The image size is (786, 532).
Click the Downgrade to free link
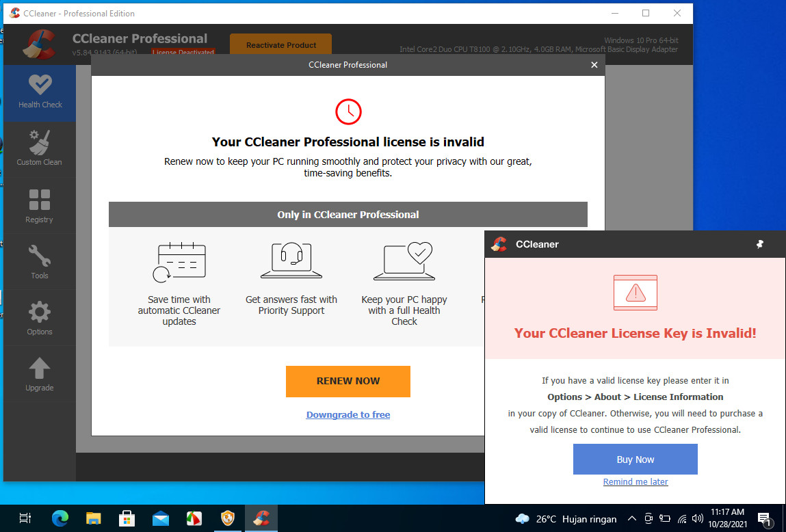coord(348,415)
